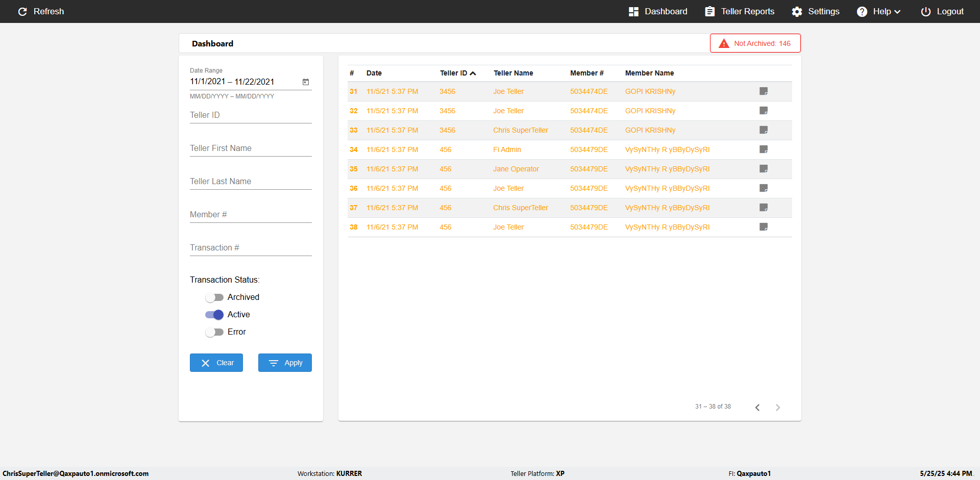Click the Transaction # filter field
Image resolution: width=980 pixels, height=480 pixels.
tap(251, 248)
